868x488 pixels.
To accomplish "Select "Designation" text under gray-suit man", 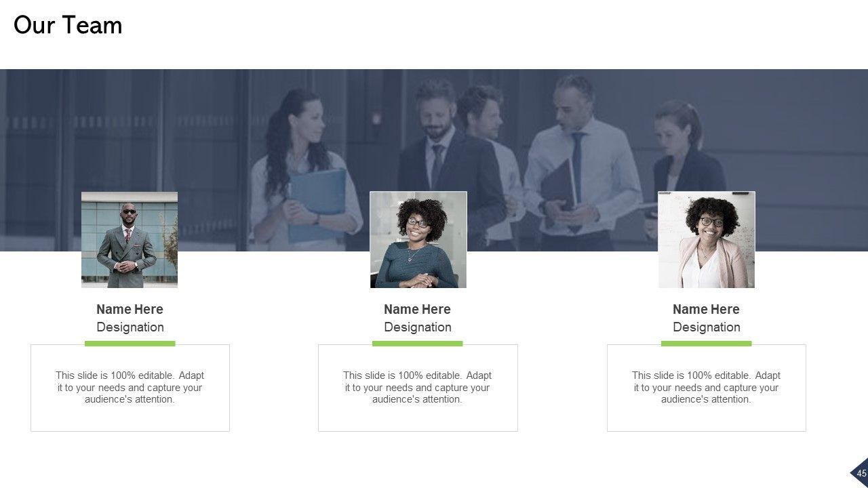I will pyautogui.click(x=130, y=327).
